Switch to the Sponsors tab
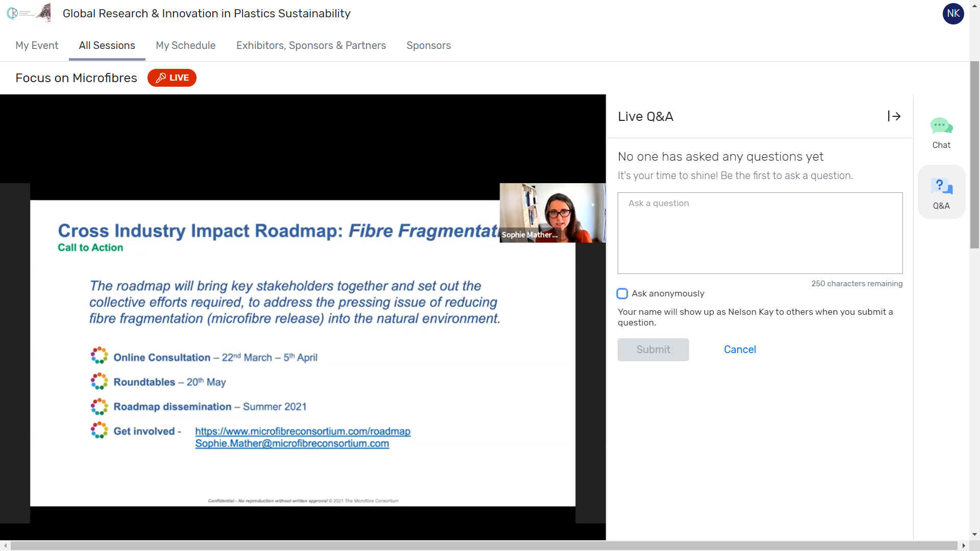The image size is (980, 551). pos(429,45)
